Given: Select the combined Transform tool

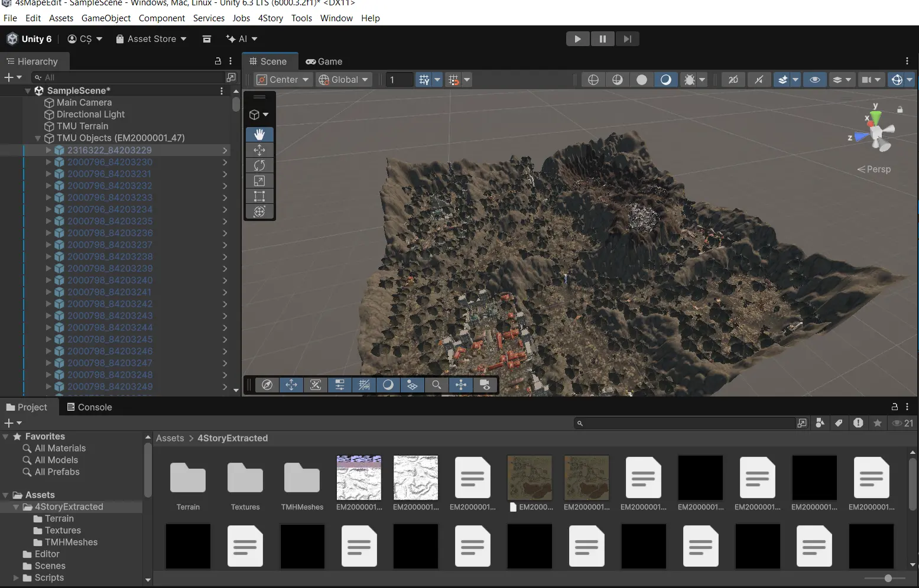Looking at the screenshot, I should 259,212.
